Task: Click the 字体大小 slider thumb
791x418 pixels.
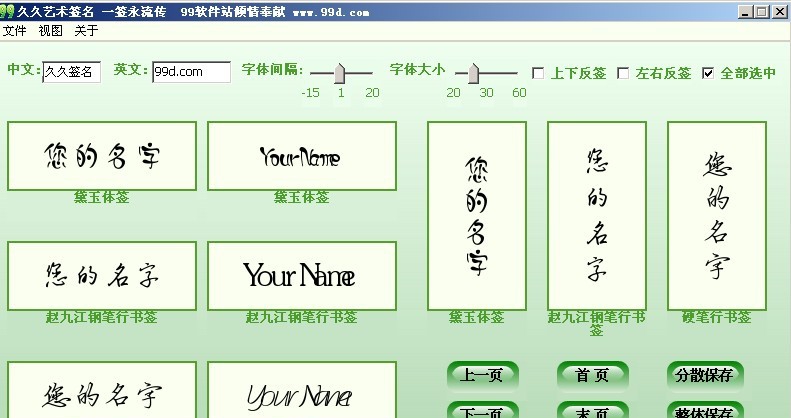Action: 473,74
